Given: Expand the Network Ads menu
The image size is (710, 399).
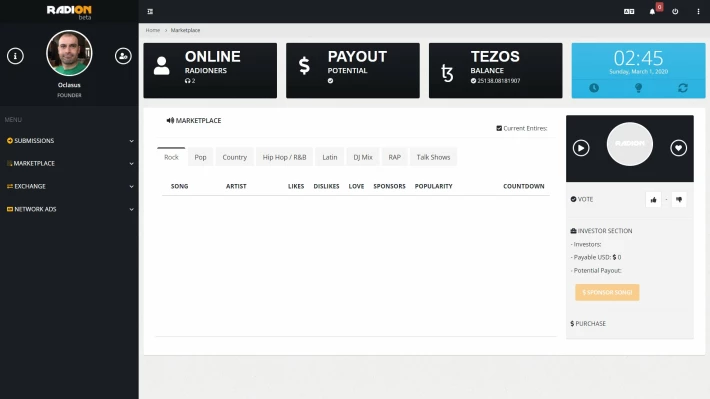Looking at the screenshot, I should coord(69,209).
